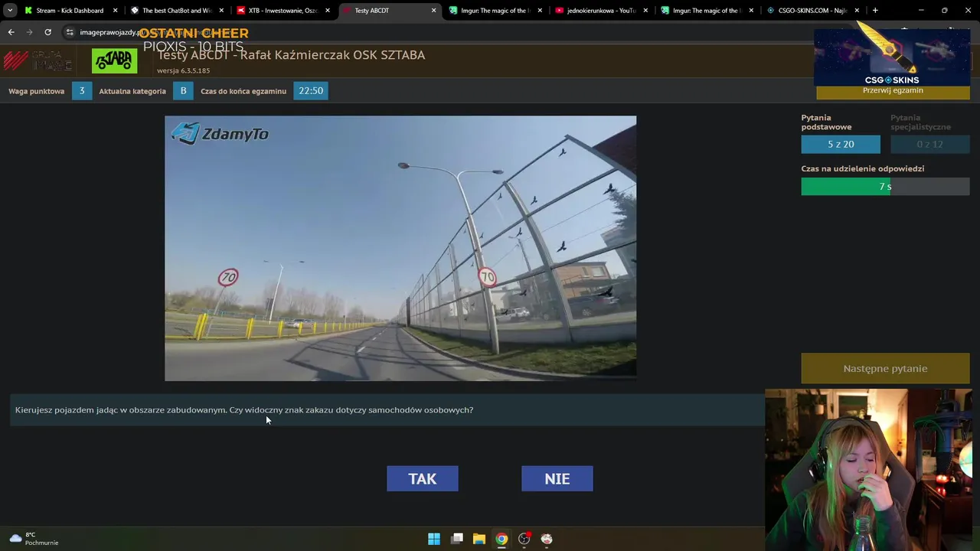Open File Explorer from the taskbar
The height and width of the screenshot is (551, 980).
point(479,539)
